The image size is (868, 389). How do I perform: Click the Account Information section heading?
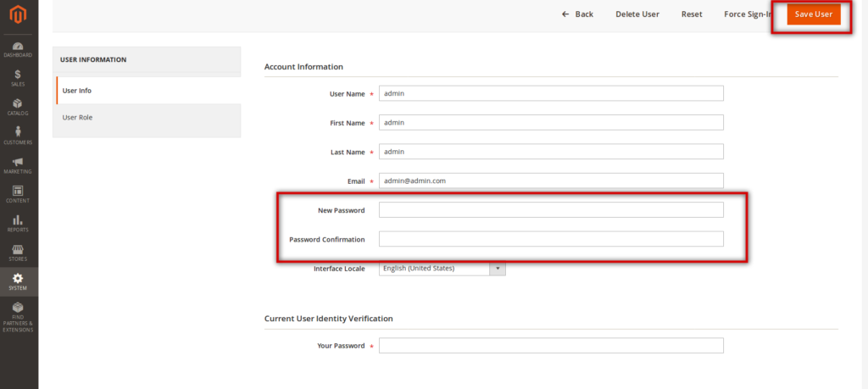[303, 67]
